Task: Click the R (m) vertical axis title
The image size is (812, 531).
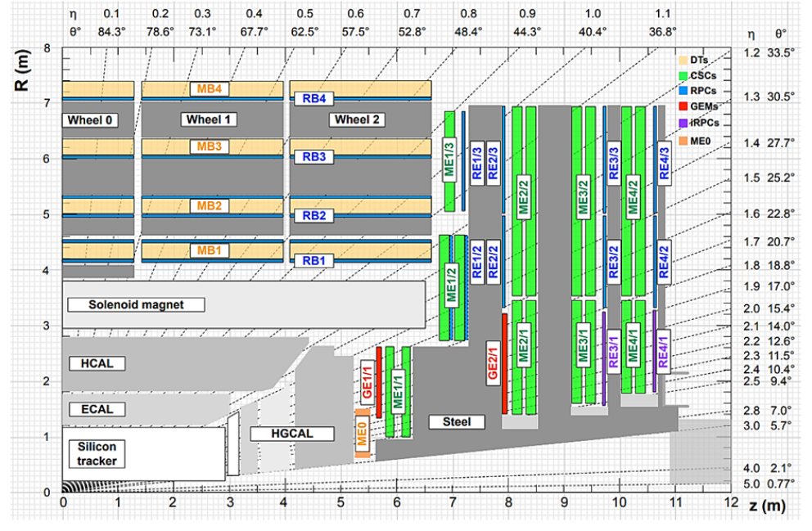Action: coord(22,70)
